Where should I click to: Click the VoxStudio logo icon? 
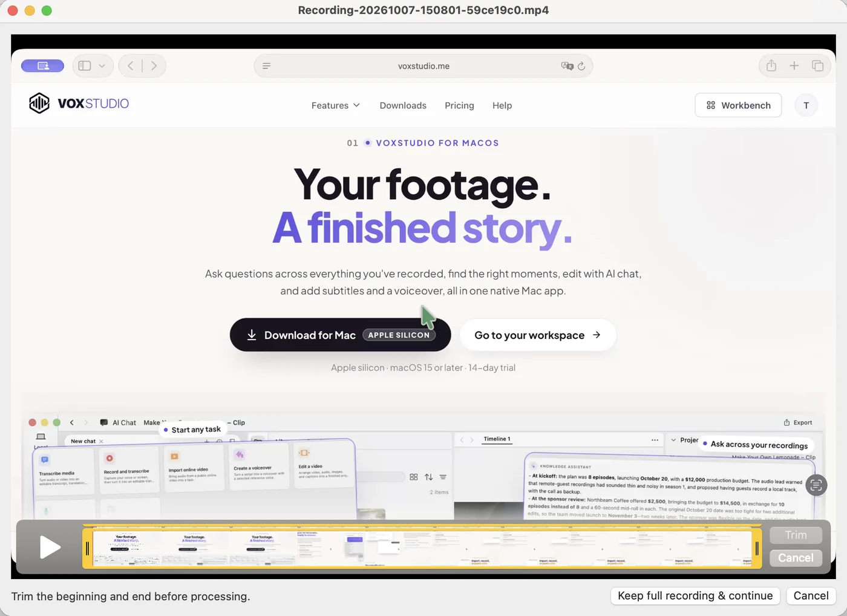point(39,103)
